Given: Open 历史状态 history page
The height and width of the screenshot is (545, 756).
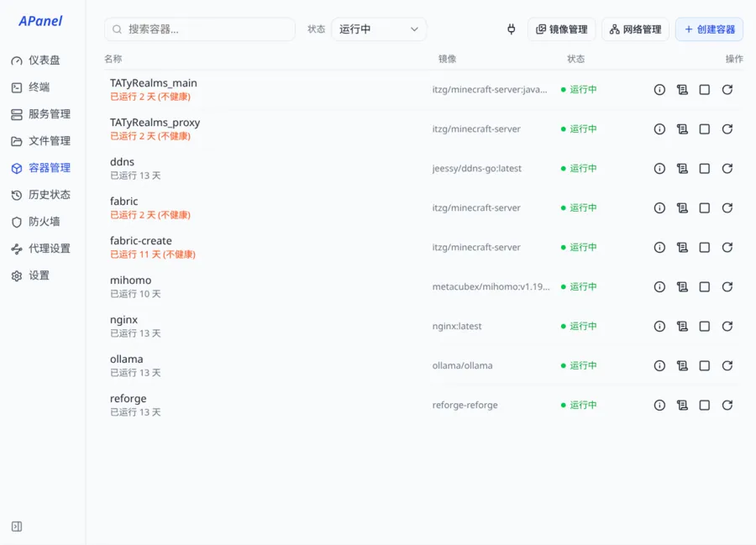Looking at the screenshot, I should tap(43, 195).
